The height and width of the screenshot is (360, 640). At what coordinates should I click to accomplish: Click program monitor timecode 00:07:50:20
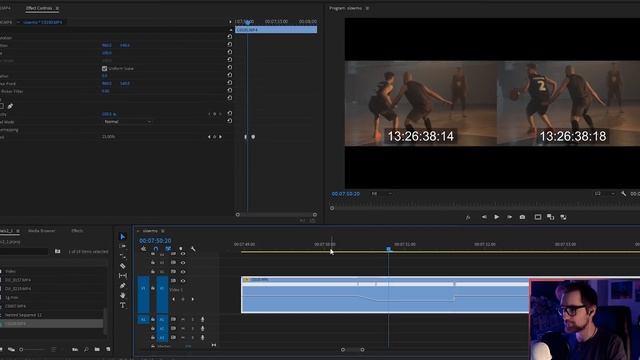click(346, 194)
